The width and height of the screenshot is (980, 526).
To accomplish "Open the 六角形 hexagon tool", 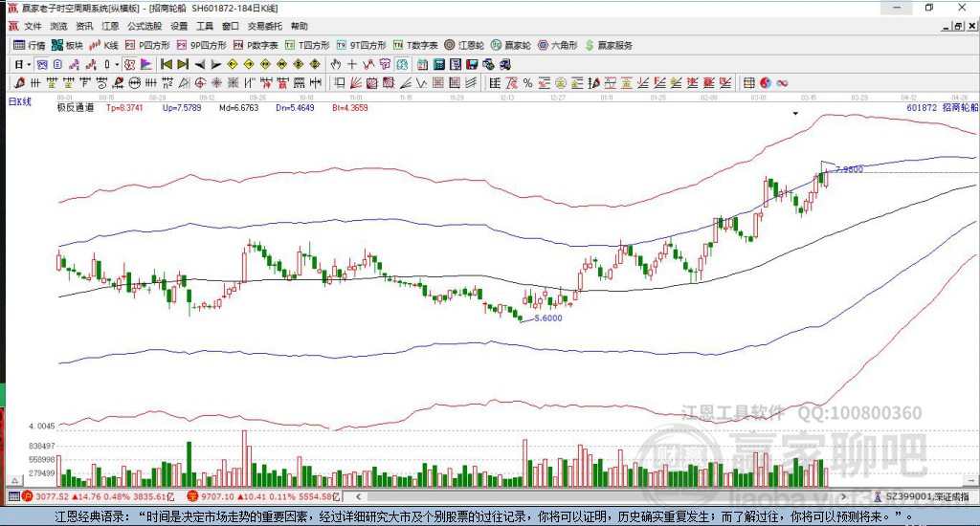I will pyautogui.click(x=558, y=45).
